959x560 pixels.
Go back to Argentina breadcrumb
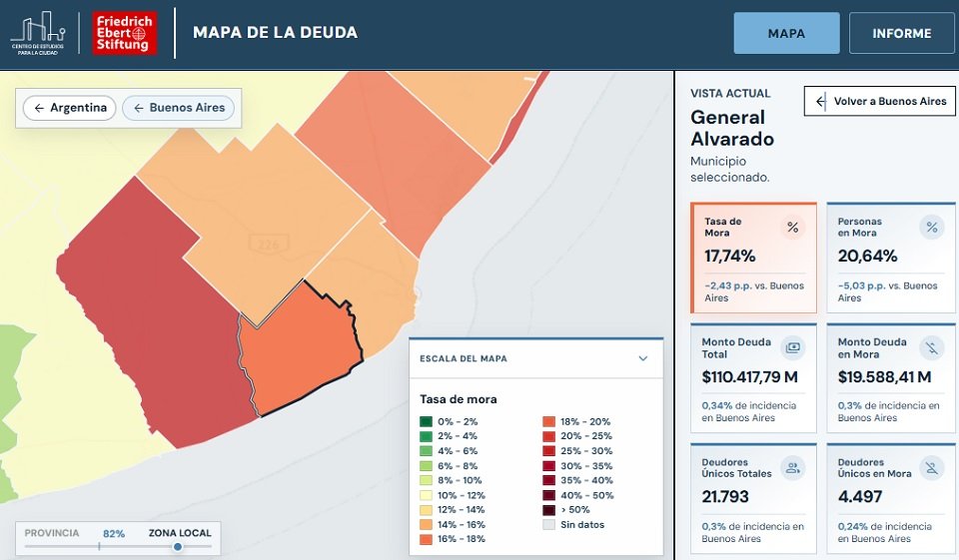(69, 108)
